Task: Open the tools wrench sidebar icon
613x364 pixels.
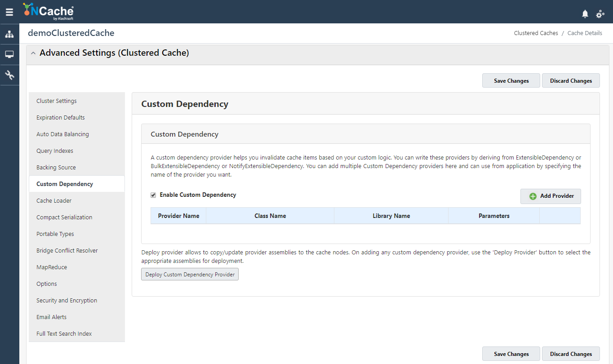Action: pos(9,75)
